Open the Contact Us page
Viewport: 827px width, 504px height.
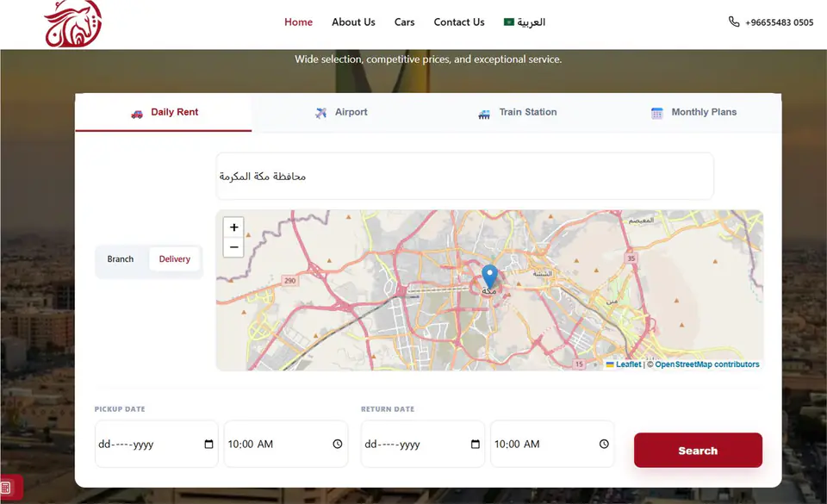[459, 22]
